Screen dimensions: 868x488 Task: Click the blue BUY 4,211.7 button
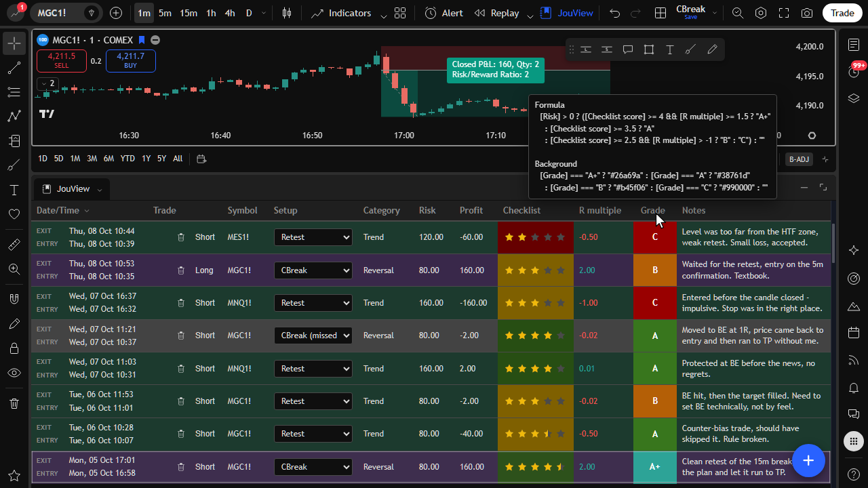click(x=131, y=61)
